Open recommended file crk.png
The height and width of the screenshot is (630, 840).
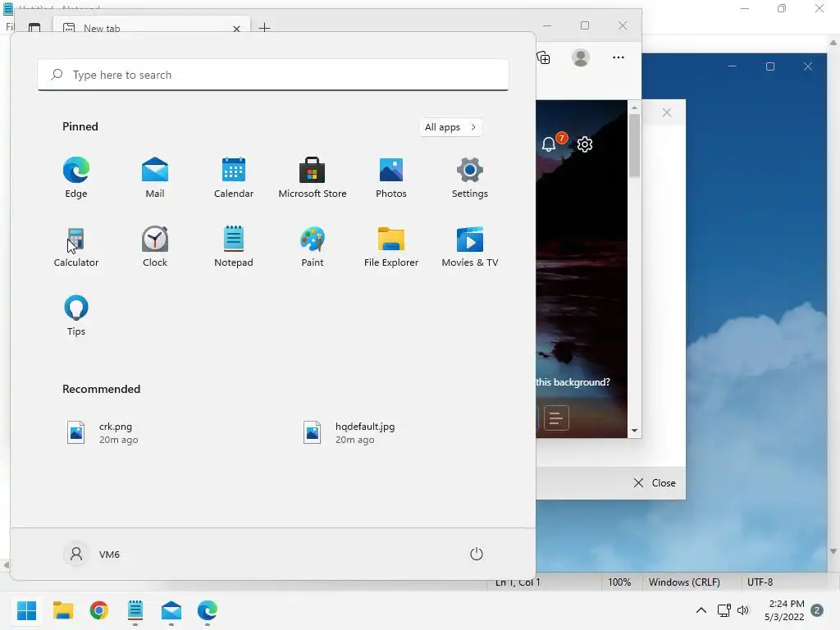[x=102, y=432]
